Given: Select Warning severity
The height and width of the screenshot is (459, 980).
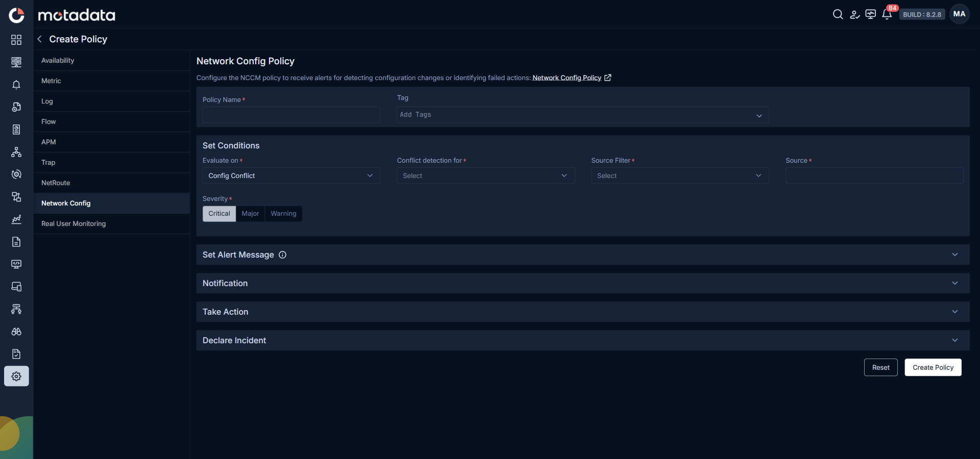Looking at the screenshot, I should point(283,214).
